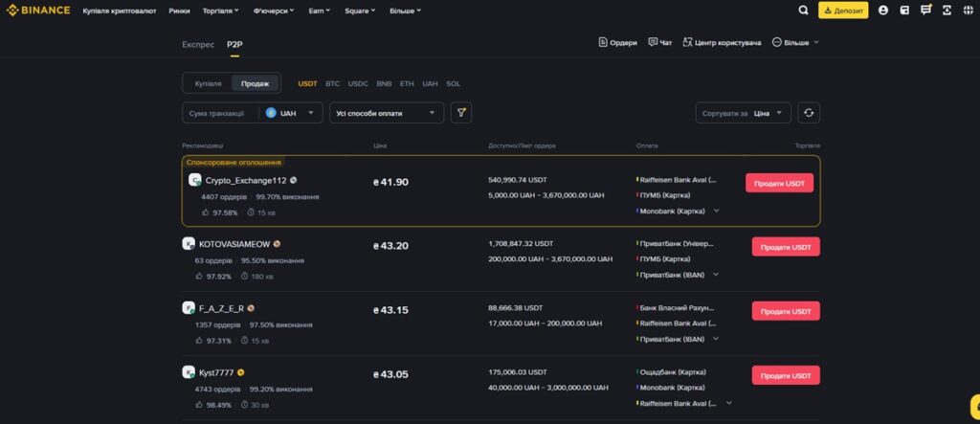Click thumbs-up icon with 97.58% rating
Image resolution: width=980 pixels, height=424 pixels.
pos(205,212)
